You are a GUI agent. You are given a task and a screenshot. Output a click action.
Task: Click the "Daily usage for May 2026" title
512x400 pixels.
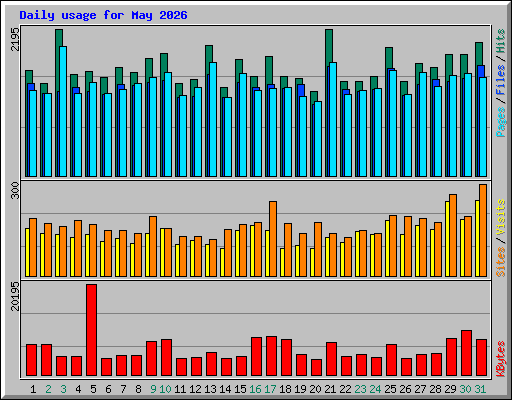[x=103, y=15]
